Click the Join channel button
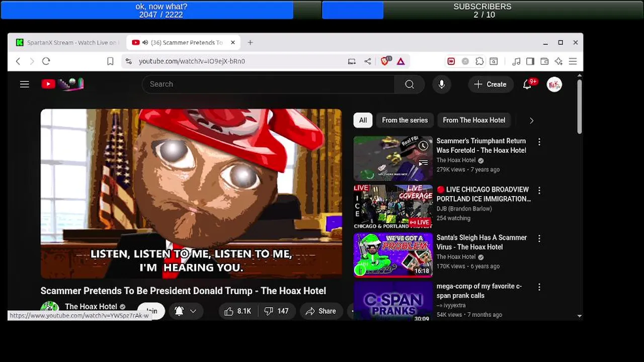Image resolution: width=644 pixels, height=362 pixels. click(x=151, y=311)
